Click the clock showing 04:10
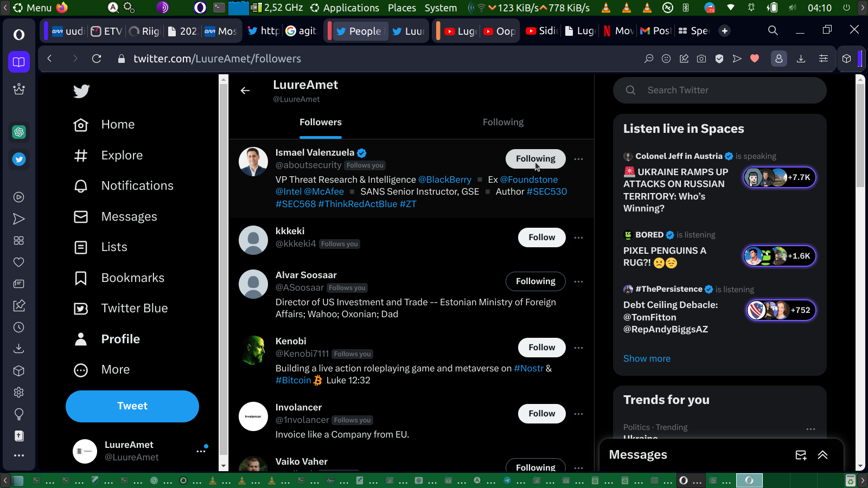868x488 pixels. pyautogui.click(x=819, y=8)
